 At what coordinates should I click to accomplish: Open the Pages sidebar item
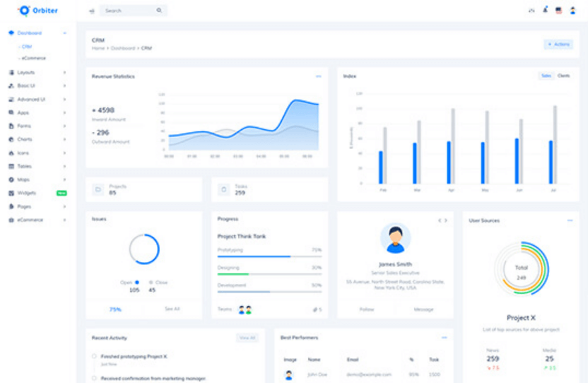[24, 206]
